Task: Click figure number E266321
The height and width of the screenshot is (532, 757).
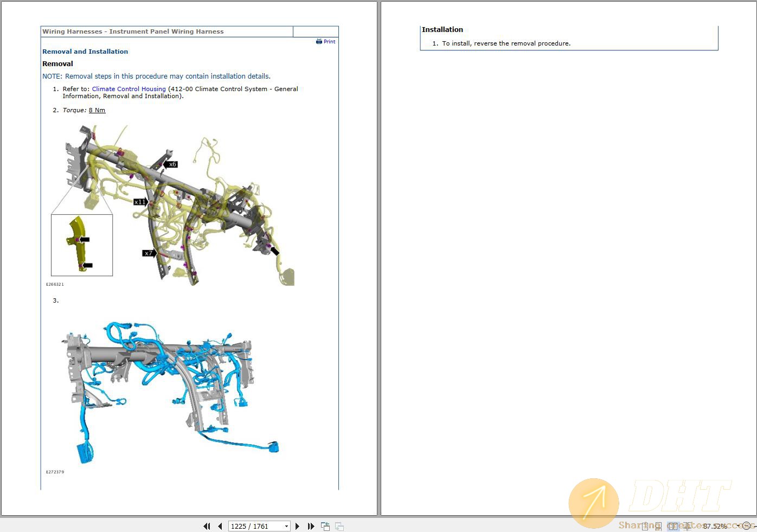Action: click(x=55, y=284)
